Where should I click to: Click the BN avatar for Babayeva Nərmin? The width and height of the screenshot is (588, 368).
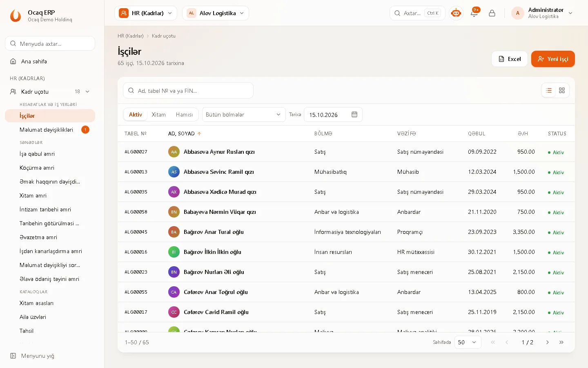pyautogui.click(x=174, y=212)
